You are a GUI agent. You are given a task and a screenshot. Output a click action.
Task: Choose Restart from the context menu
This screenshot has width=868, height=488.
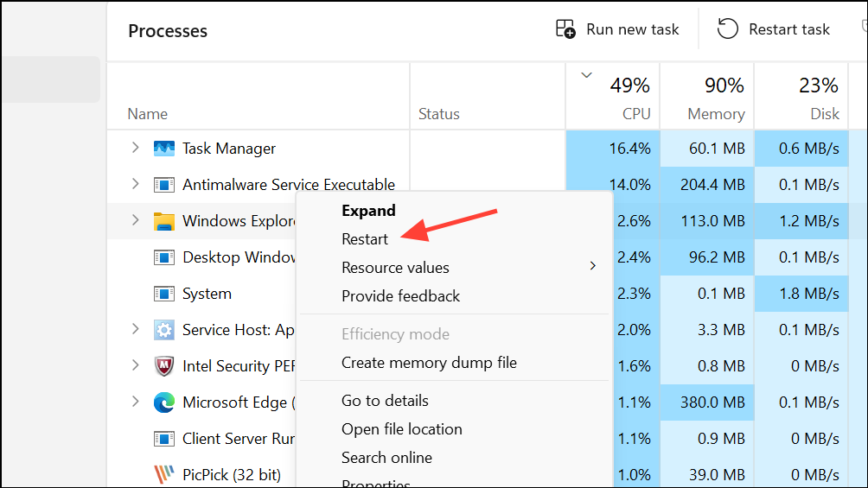(x=365, y=239)
